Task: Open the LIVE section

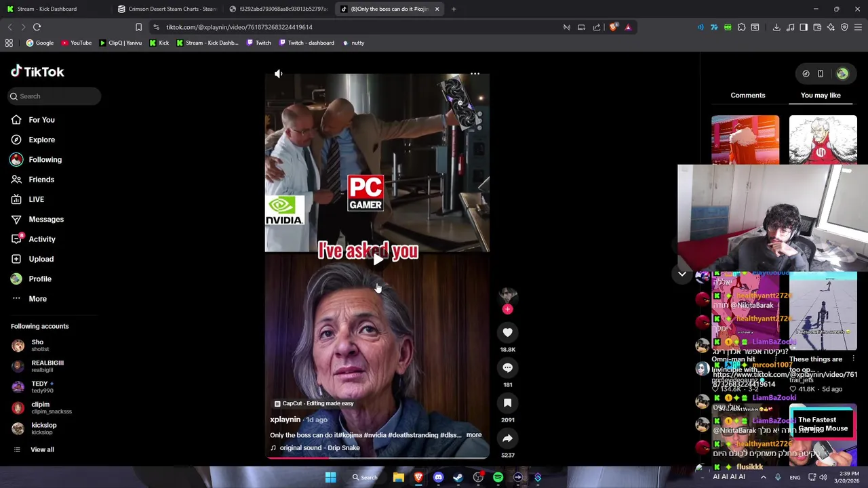Action: point(36,199)
